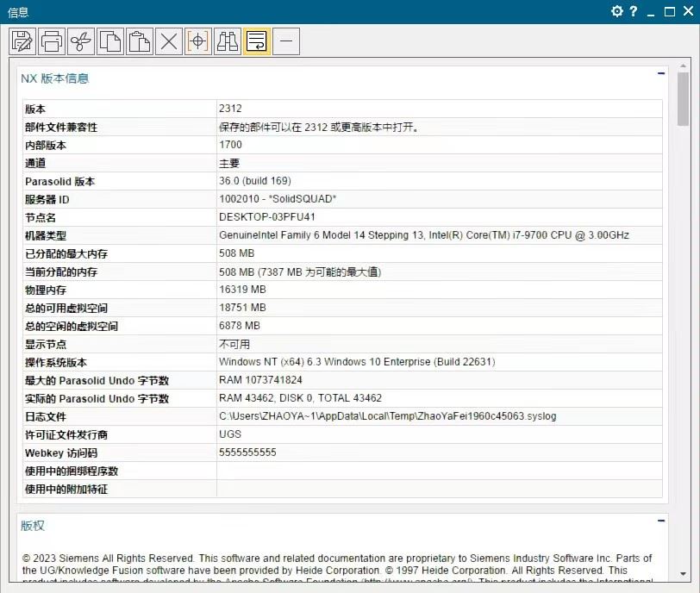
Task: Click the scrollbar down arrow
Action: 683,574
